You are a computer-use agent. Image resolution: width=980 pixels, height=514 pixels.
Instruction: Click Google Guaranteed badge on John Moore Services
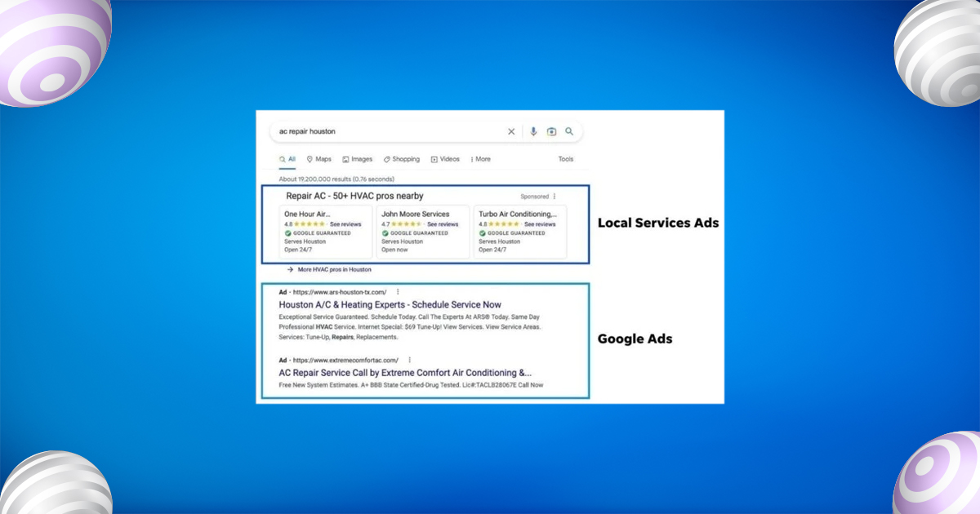pyautogui.click(x=415, y=233)
